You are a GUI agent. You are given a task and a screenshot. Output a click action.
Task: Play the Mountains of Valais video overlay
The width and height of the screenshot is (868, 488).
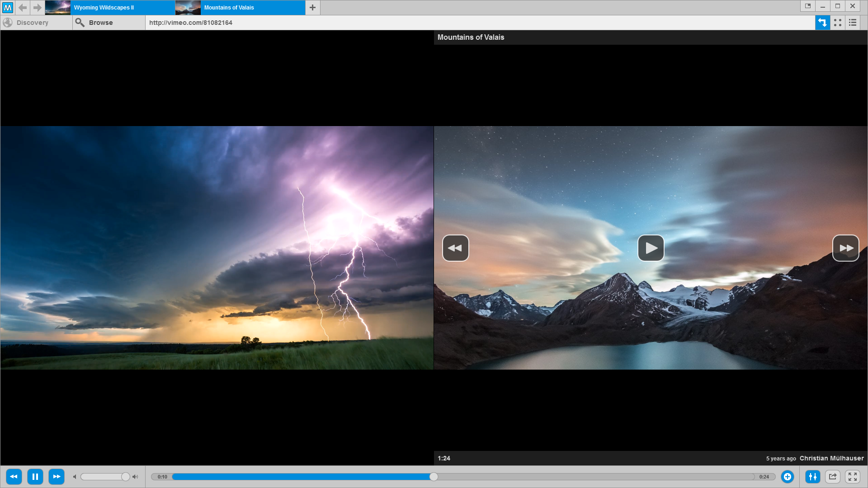click(x=651, y=248)
